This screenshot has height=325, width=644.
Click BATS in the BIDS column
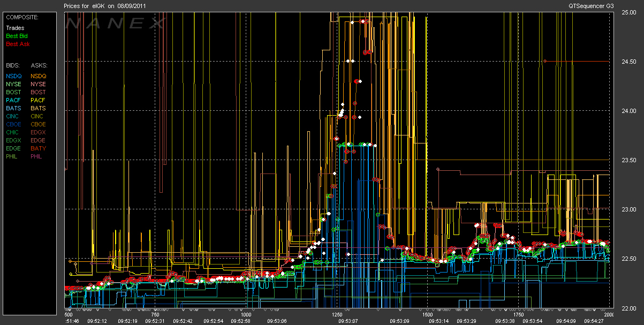pyautogui.click(x=13, y=108)
